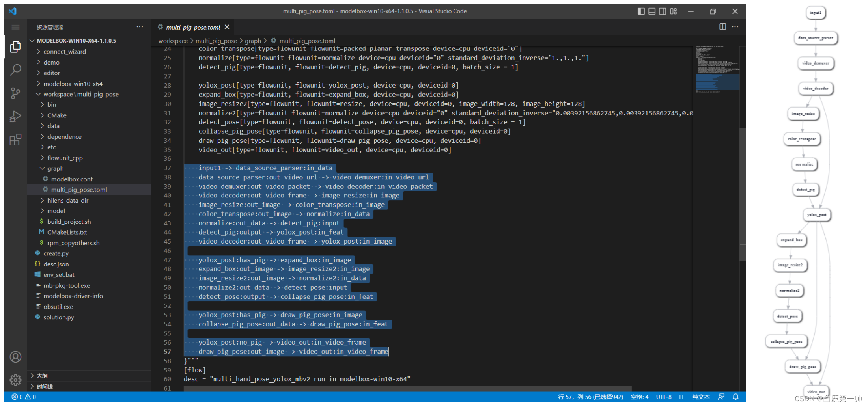Click the feedback icon in status bar

721,397
